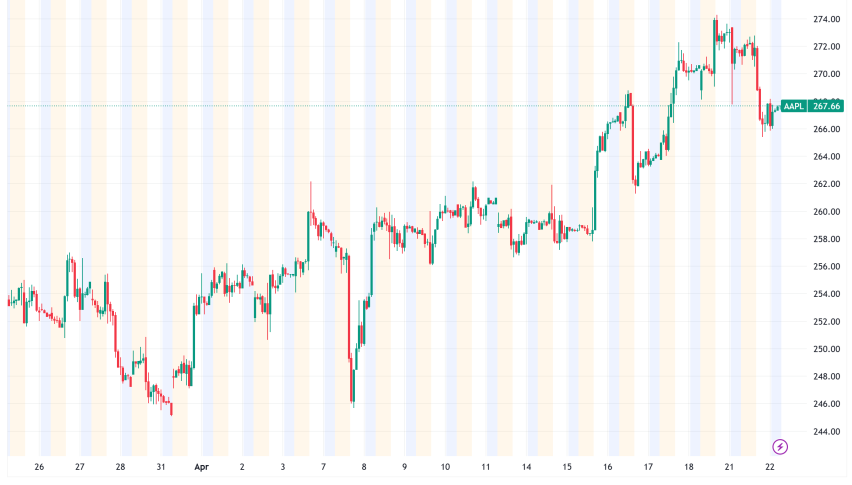Click date 14 on the time axis
The height and width of the screenshot is (485, 852).
point(526,467)
